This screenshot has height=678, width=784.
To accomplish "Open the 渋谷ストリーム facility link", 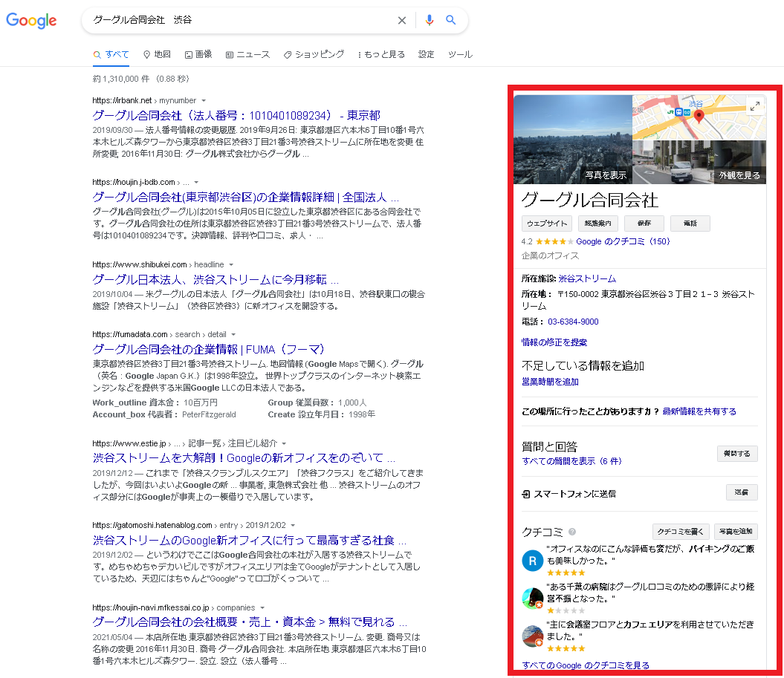I will 587,278.
